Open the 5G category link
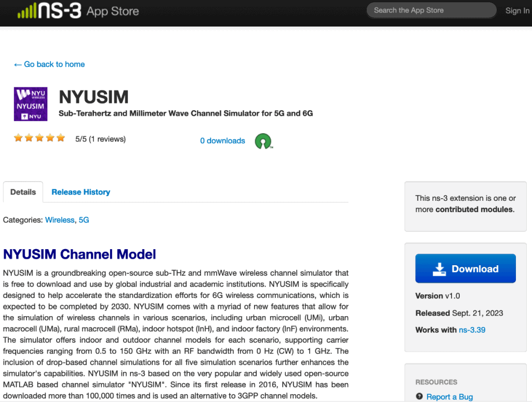The height and width of the screenshot is (402, 532). click(84, 220)
